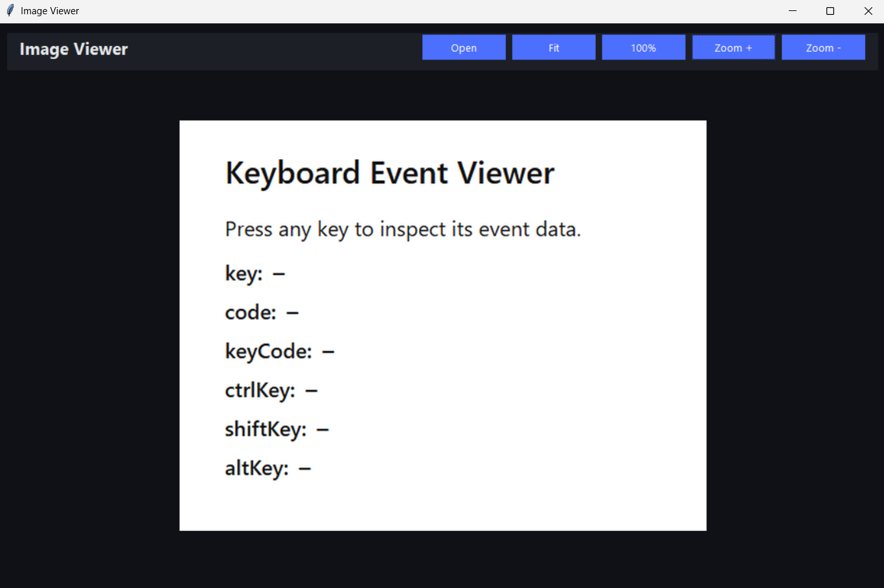Viewport: 884px width, 588px height.
Task: Click the Image Viewer title bar text
Action: click(50, 11)
